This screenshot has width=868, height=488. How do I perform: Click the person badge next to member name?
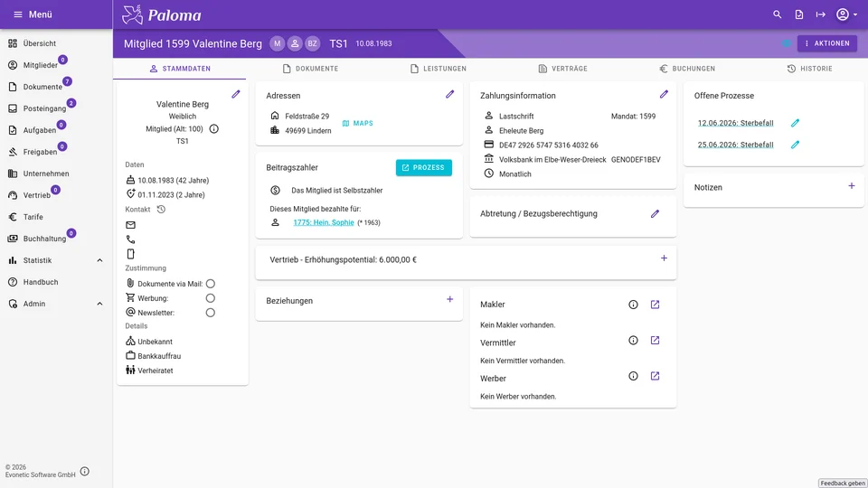point(295,43)
